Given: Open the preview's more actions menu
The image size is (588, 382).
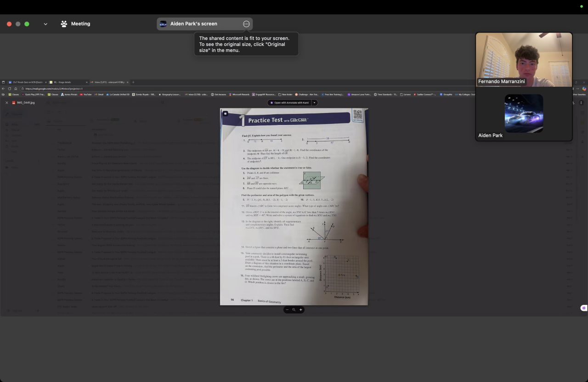Looking at the screenshot, I should [581, 103].
